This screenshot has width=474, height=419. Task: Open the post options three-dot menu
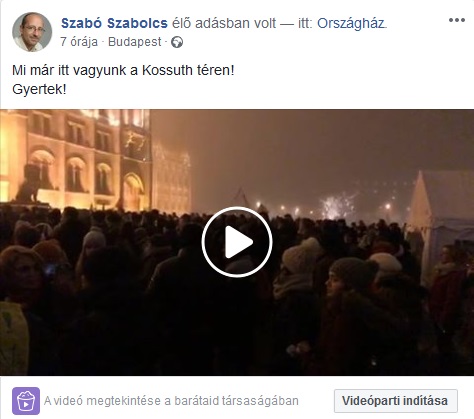pyautogui.click(x=457, y=20)
